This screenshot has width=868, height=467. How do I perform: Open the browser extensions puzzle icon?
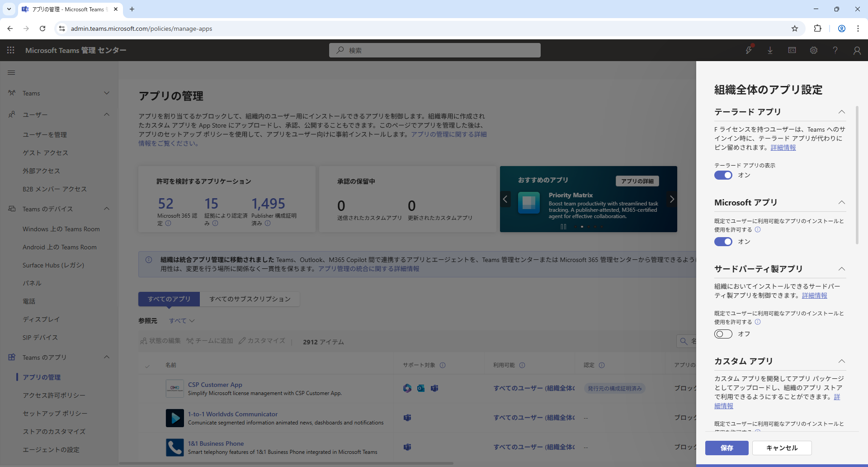[x=817, y=29]
